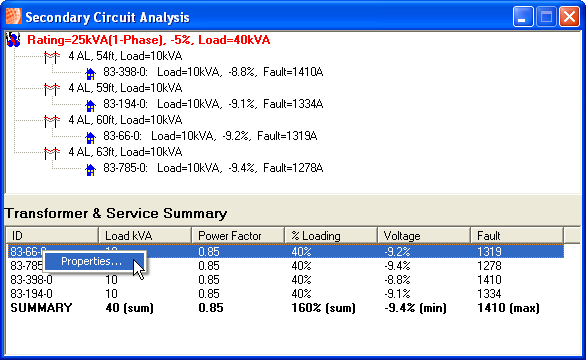
Task: Click the Power Factor column header
Action: click(238, 236)
